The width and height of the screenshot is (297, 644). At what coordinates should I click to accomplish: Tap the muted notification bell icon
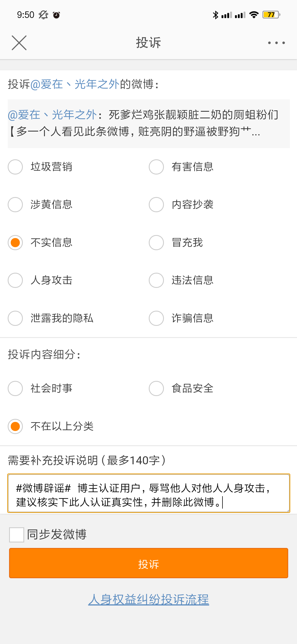(43, 15)
